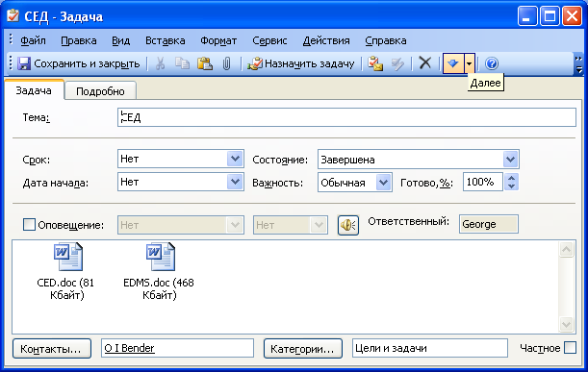Click the Cut scissors icon

click(x=160, y=63)
